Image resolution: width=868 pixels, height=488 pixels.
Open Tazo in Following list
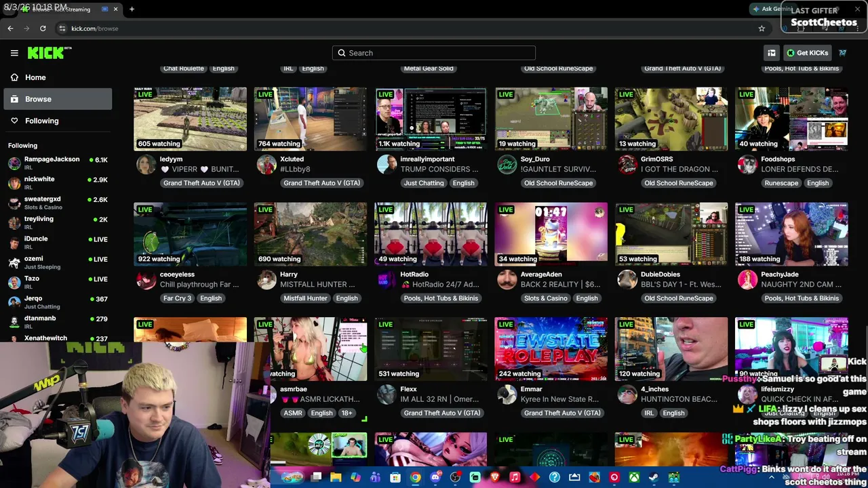point(58,283)
